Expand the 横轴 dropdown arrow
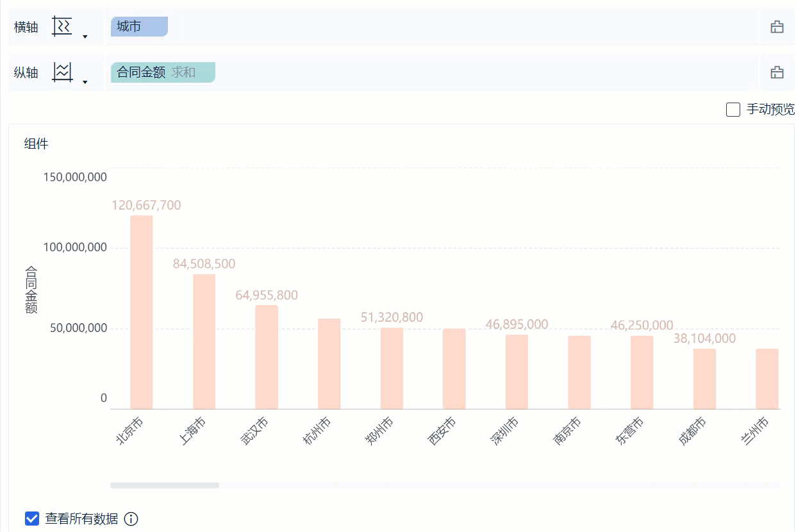 85,37
